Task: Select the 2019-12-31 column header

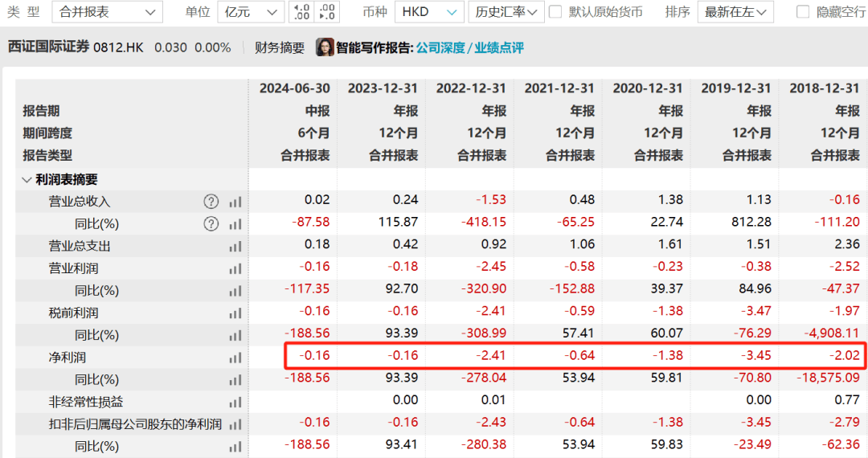Action: point(735,88)
